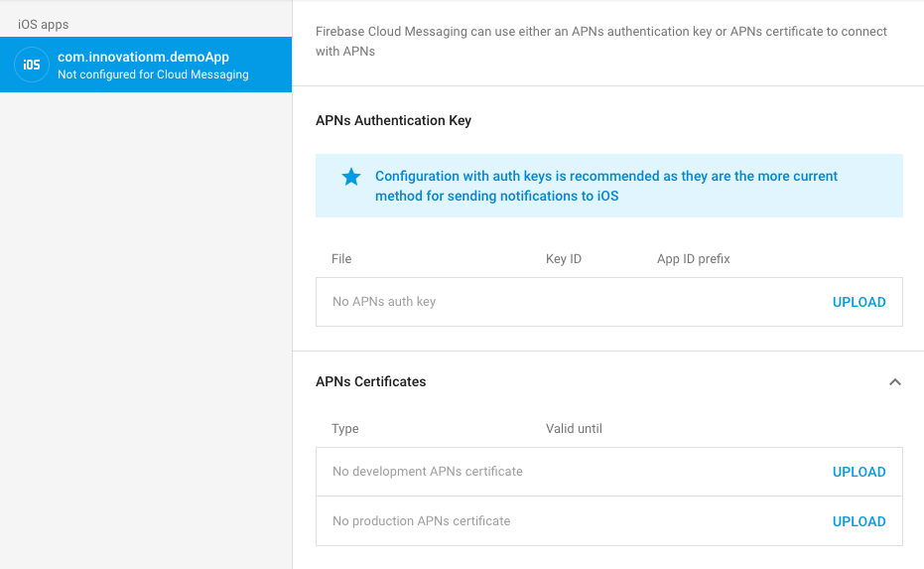Click the APNs Authentication Key heading

click(393, 120)
